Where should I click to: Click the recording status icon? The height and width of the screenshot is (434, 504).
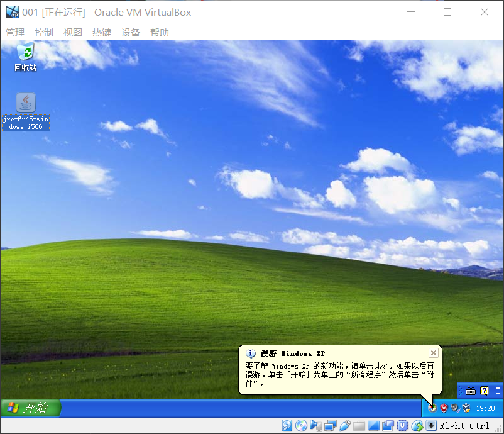tap(388, 426)
